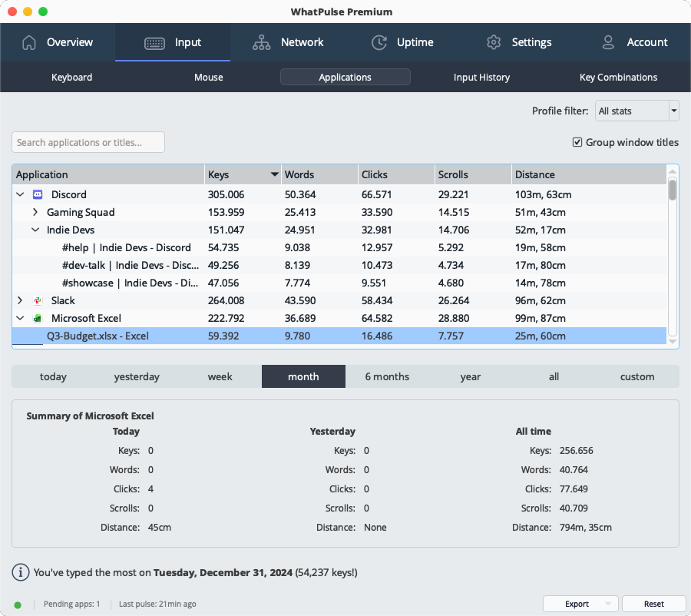This screenshot has height=616, width=691.
Task: Select the 6 months time range
Action: tap(387, 376)
